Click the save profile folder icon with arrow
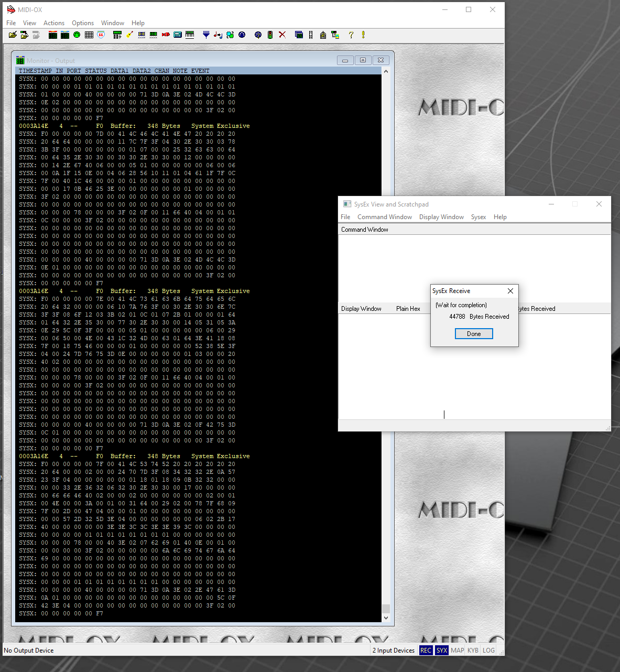 24,35
